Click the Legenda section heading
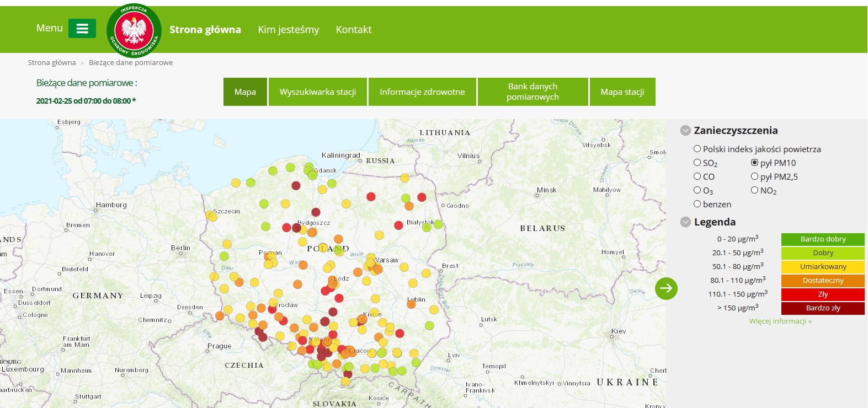This screenshot has width=868, height=408. 715,222
